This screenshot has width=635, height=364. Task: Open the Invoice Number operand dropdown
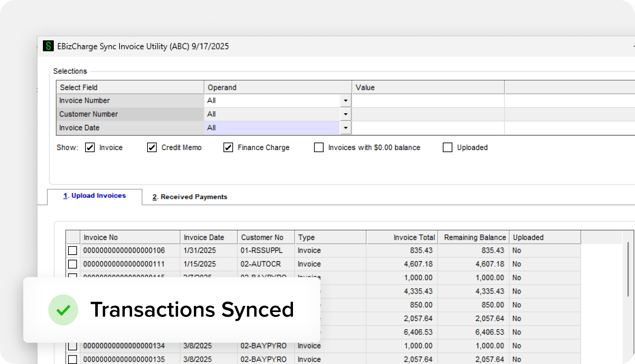(x=346, y=101)
